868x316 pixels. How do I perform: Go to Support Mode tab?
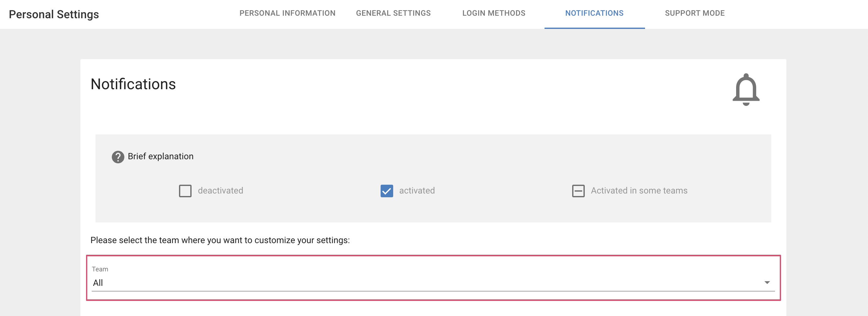[x=695, y=13]
